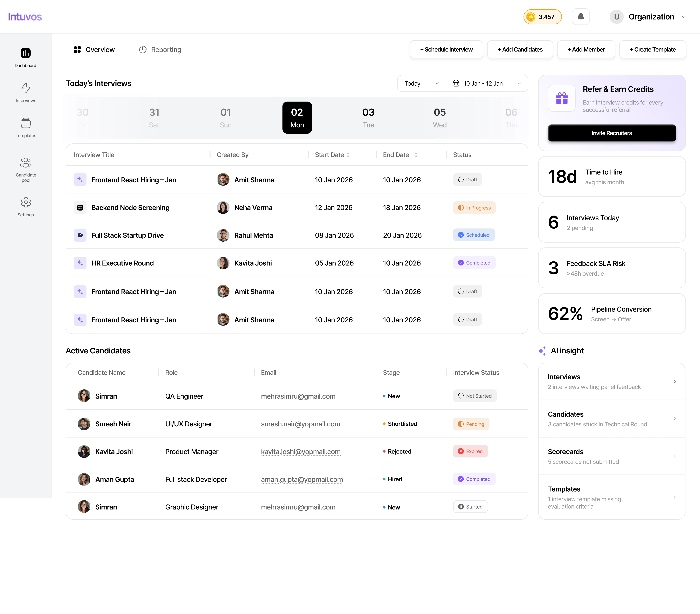Open the 10 Jan - 12 Jan date range picker
Screen dimensions: 700x614
(x=487, y=83)
